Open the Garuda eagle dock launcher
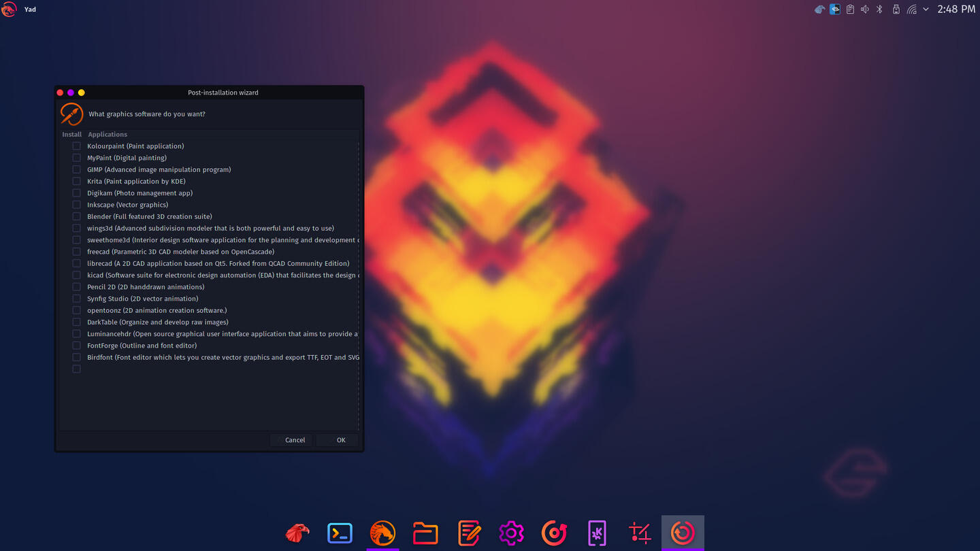This screenshot has width=980, height=551. tap(297, 533)
